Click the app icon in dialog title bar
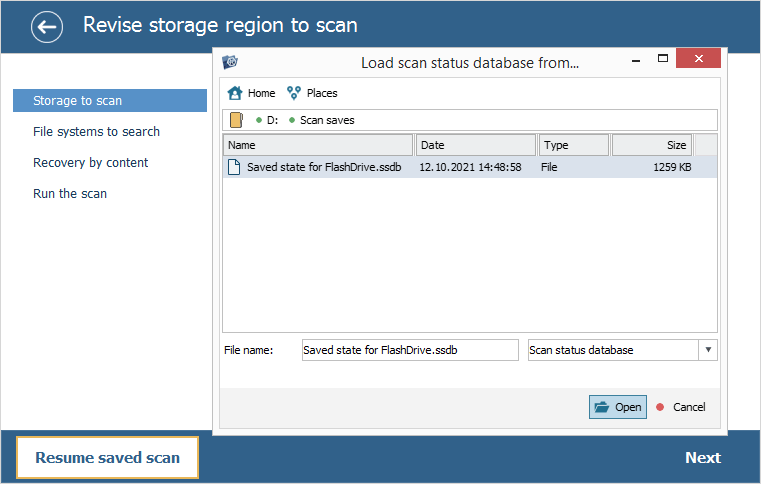This screenshot has height=484, width=761. 230,62
